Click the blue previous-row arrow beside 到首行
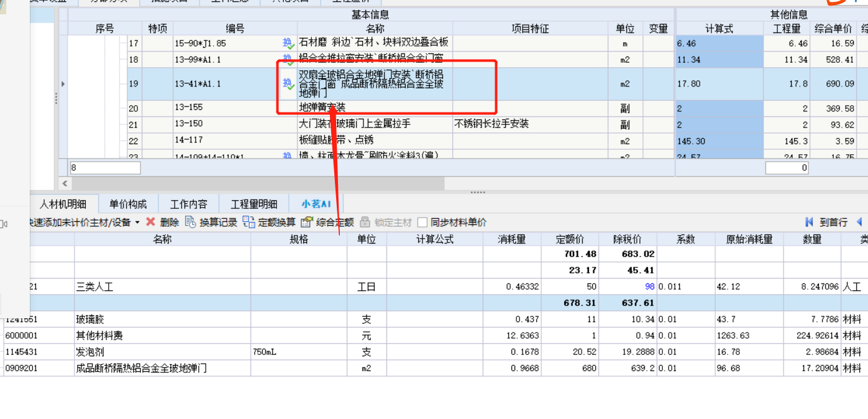The image size is (868, 419). 860,222
